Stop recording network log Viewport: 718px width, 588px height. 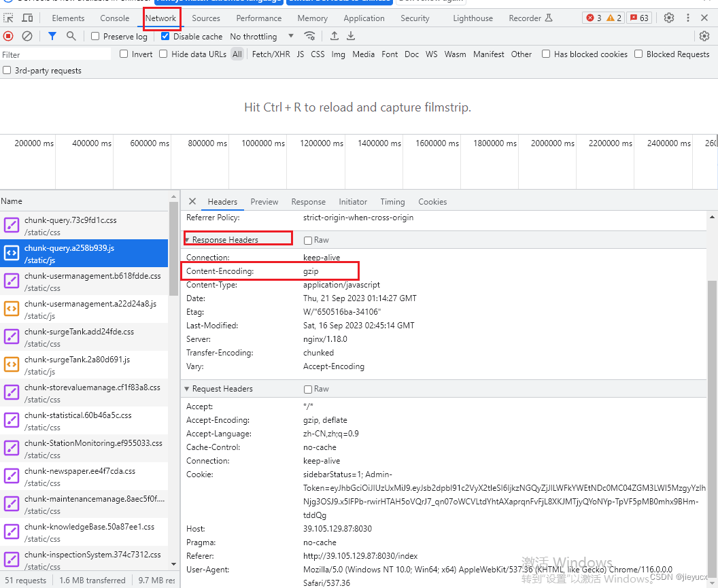coord(8,36)
